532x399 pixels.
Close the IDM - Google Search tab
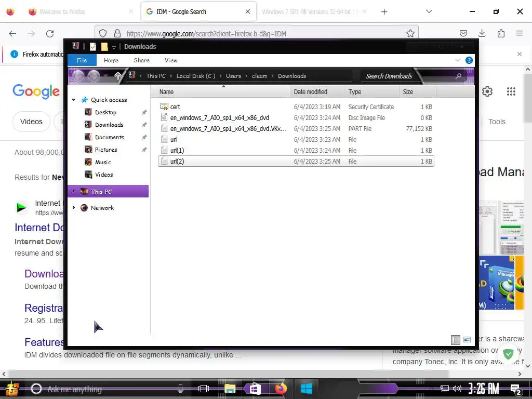(248, 11)
